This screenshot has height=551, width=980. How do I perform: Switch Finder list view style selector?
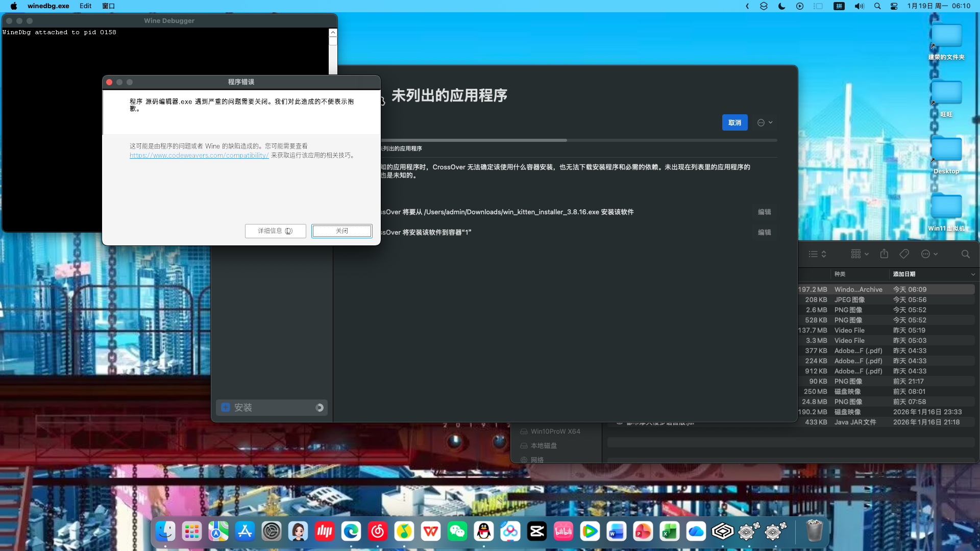817,254
